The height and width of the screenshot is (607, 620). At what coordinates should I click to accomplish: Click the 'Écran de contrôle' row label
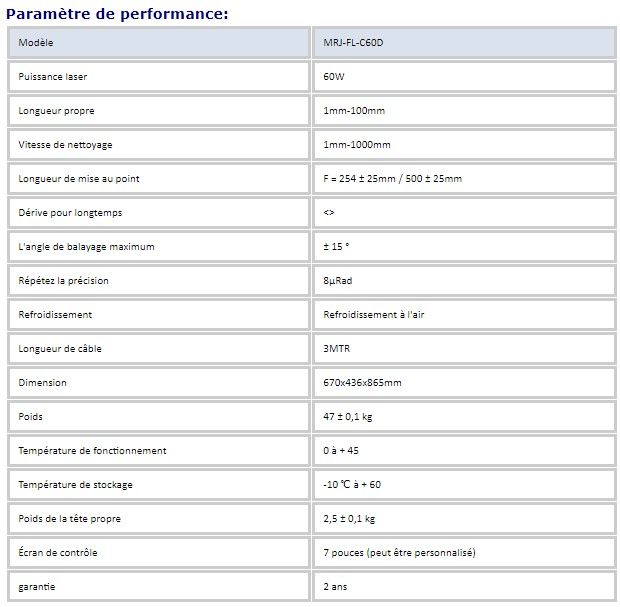tap(58, 552)
